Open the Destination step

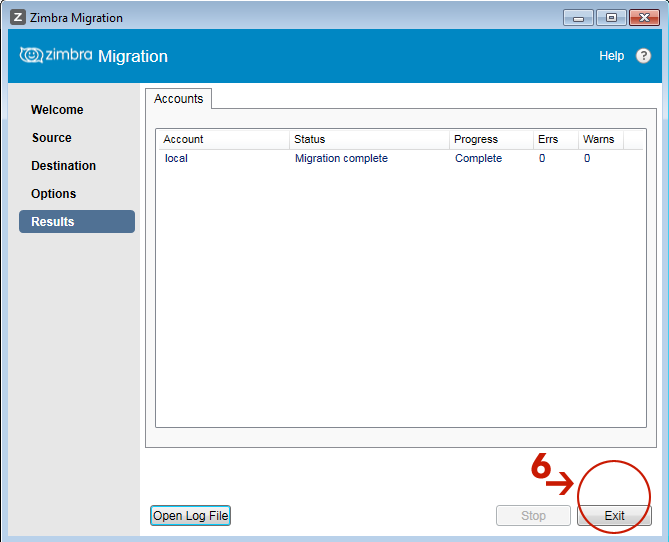point(64,166)
